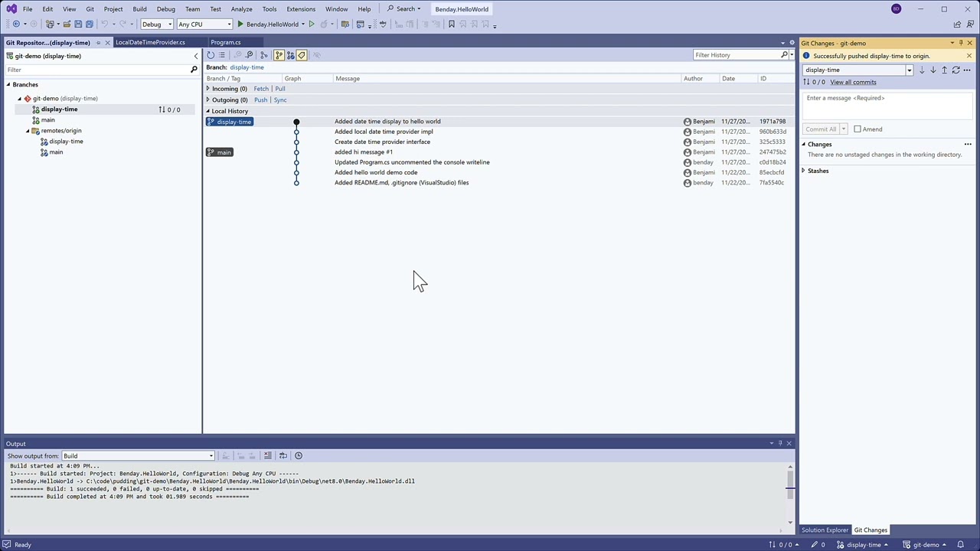The height and width of the screenshot is (551, 980).
Task: Refresh the Git history view
Action: [x=211, y=55]
